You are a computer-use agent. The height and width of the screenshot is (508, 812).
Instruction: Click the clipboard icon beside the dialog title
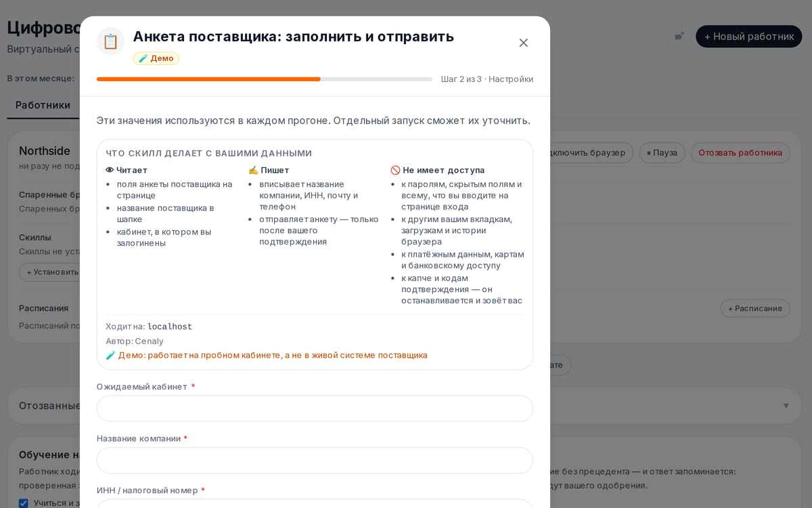coord(110,41)
